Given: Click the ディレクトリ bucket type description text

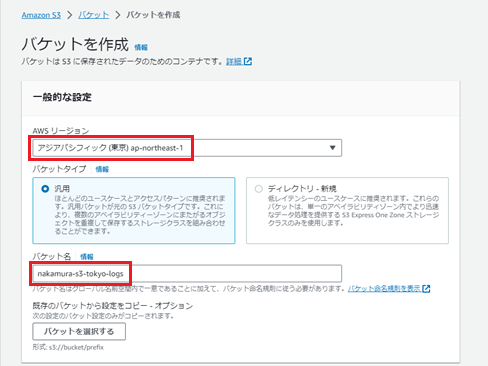Looking at the screenshot, I should tap(353, 211).
